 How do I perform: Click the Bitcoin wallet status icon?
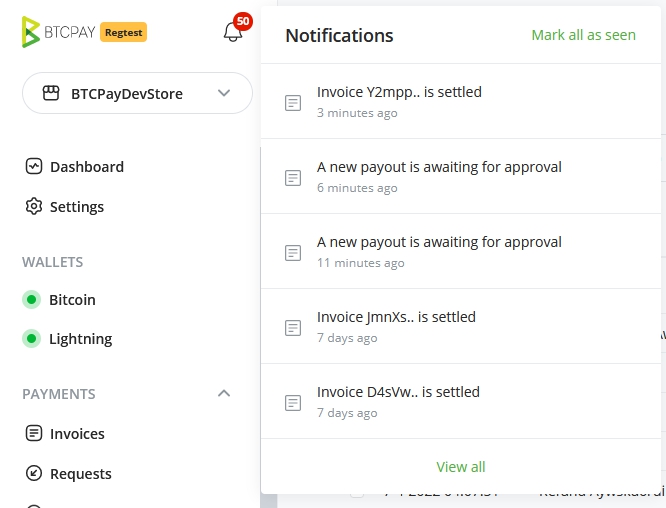pyautogui.click(x=31, y=300)
